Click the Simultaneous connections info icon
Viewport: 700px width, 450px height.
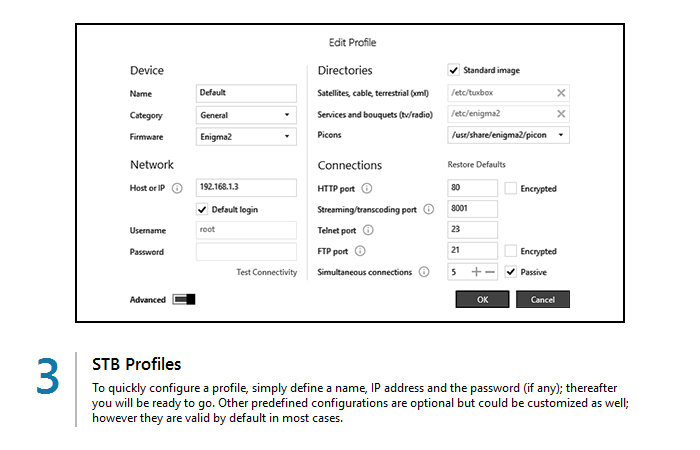click(424, 272)
